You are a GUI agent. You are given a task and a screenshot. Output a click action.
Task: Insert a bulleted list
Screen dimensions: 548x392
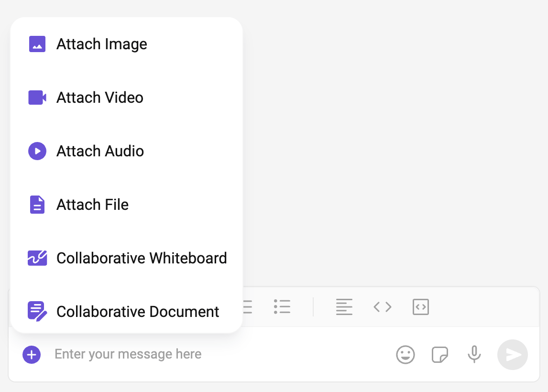(282, 307)
